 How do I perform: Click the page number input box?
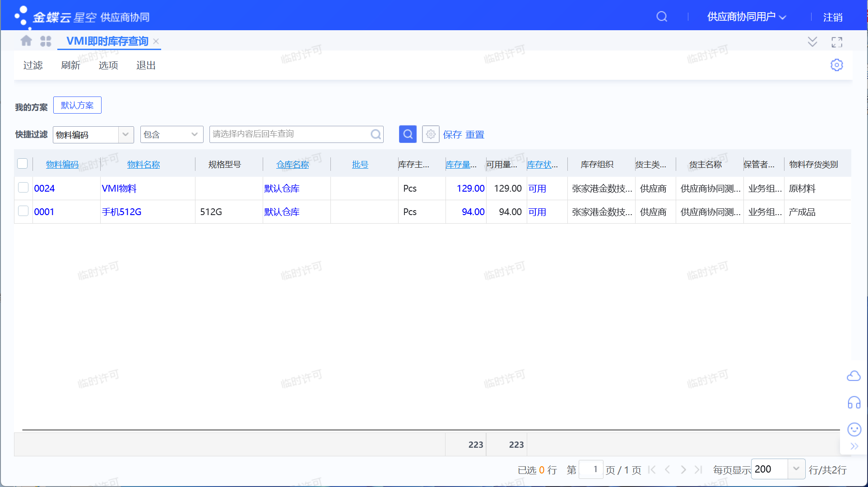click(591, 469)
